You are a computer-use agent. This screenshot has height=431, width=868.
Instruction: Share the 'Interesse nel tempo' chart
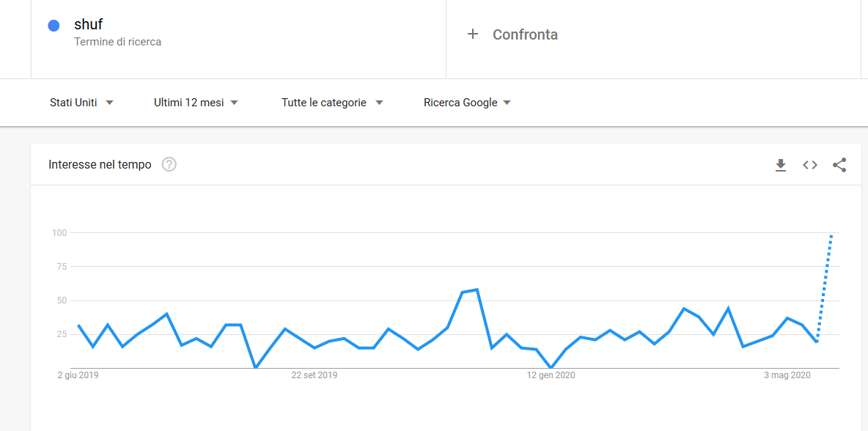point(839,165)
